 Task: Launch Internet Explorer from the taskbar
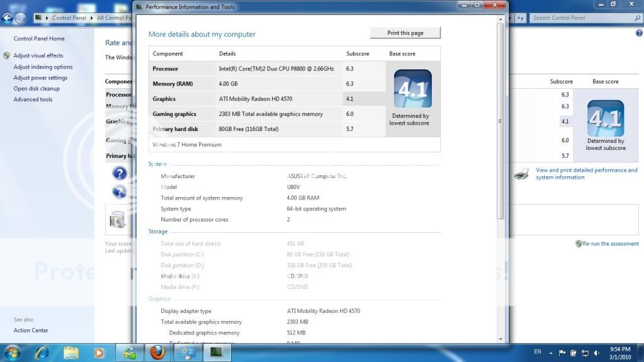(42, 352)
